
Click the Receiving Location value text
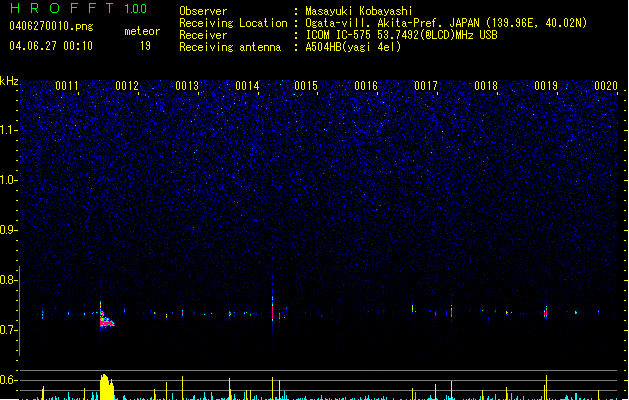pos(446,23)
